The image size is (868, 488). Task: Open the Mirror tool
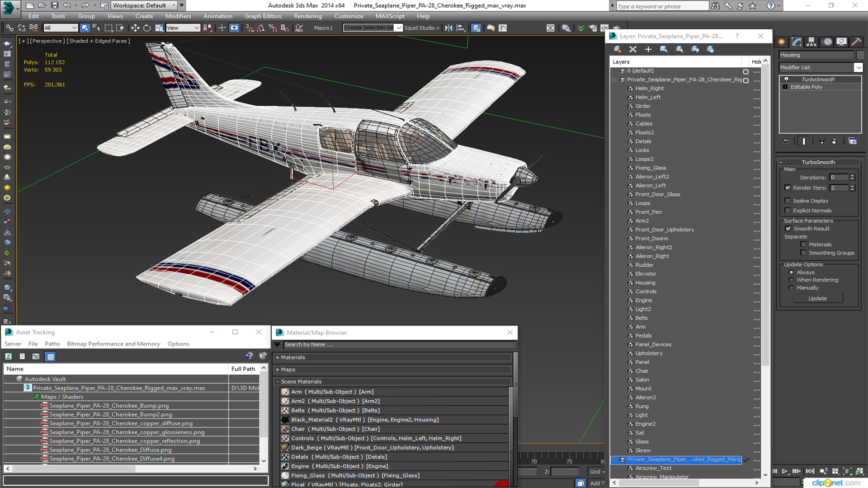[x=448, y=28]
